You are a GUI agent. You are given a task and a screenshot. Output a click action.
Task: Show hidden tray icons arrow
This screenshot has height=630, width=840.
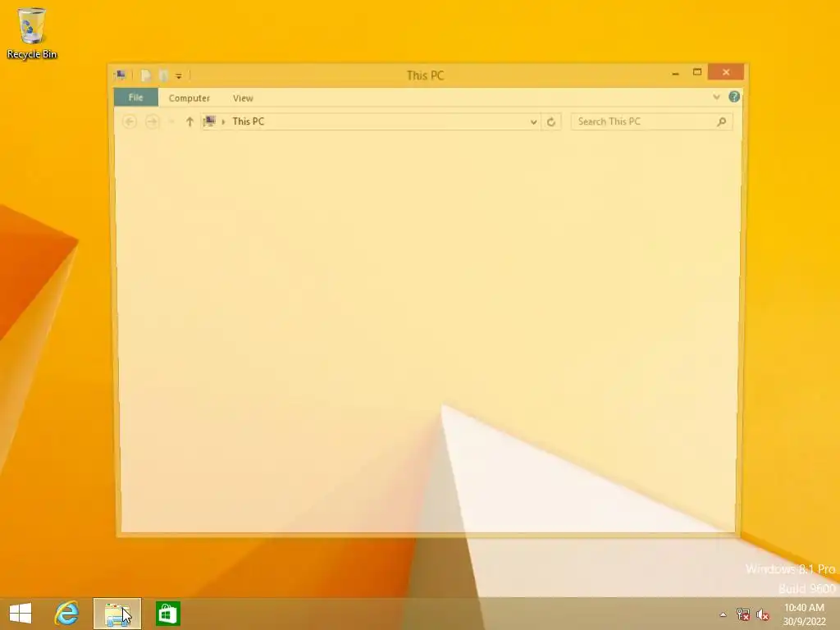(x=723, y=614)
